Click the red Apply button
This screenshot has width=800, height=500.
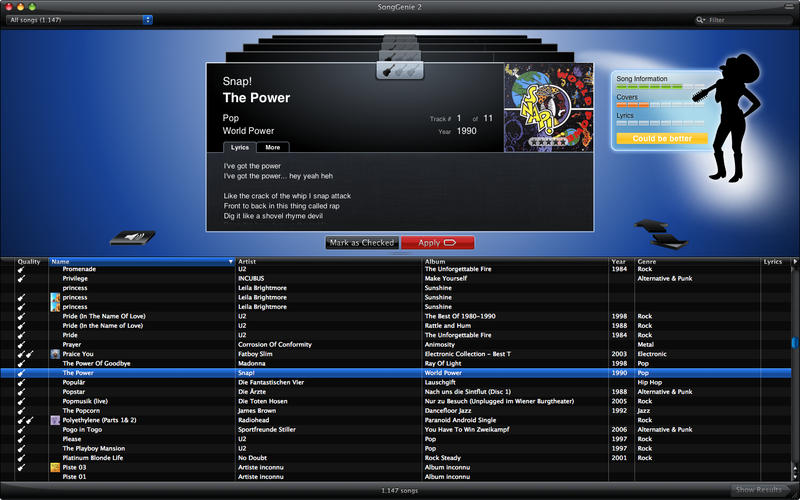click(437, 243)
